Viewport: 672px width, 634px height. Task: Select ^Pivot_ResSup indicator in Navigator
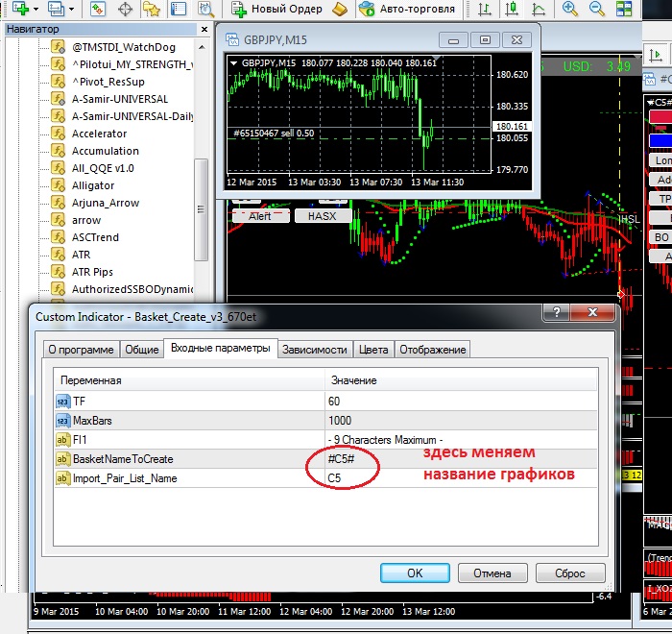[x=108, y=82]
